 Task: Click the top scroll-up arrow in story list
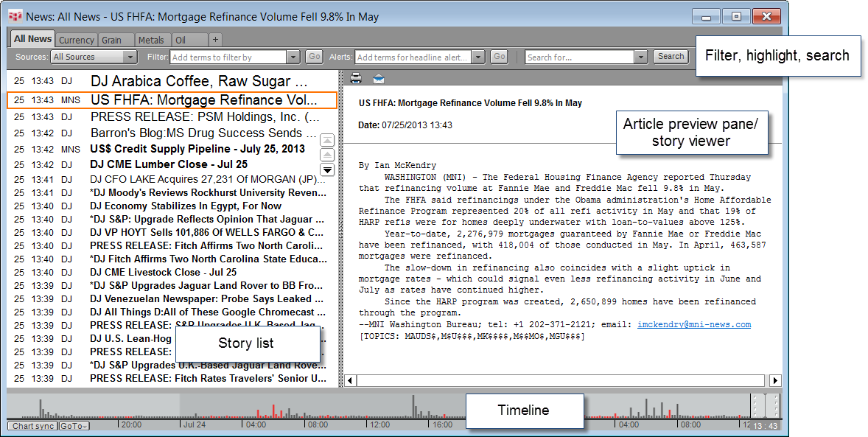coord(328,141)
